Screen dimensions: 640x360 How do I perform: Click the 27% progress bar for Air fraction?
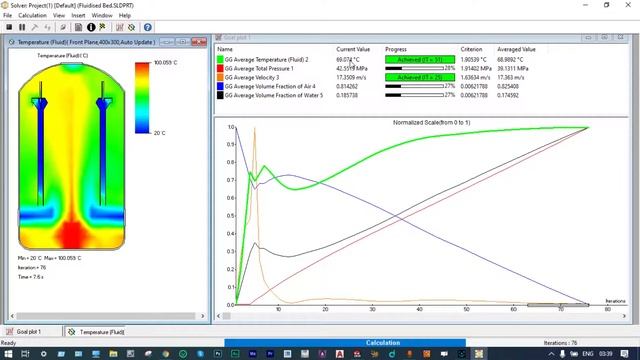click(414, 87)
